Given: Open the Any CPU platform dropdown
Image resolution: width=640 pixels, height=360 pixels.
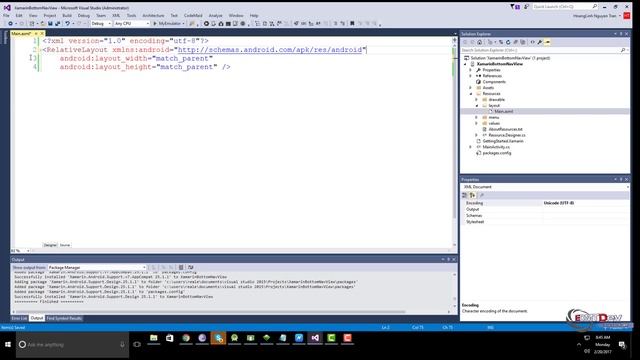Looking at the screenshot, I should coord(131,24).
